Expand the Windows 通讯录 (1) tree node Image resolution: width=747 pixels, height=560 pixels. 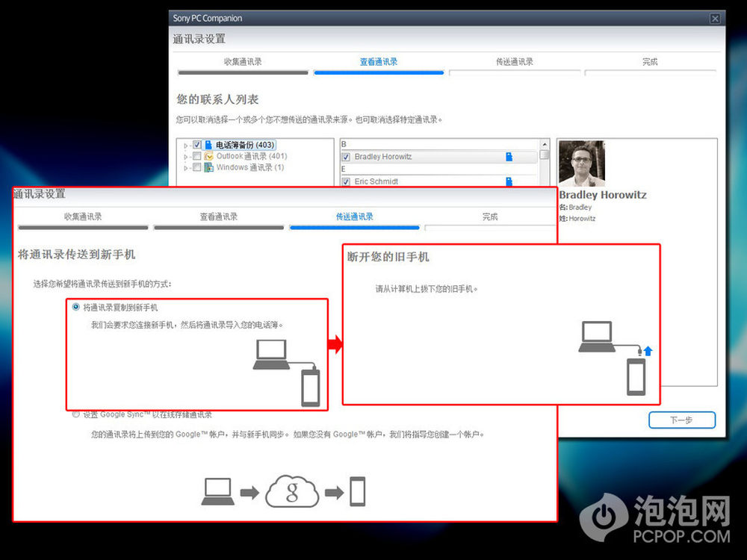point(186,168)
